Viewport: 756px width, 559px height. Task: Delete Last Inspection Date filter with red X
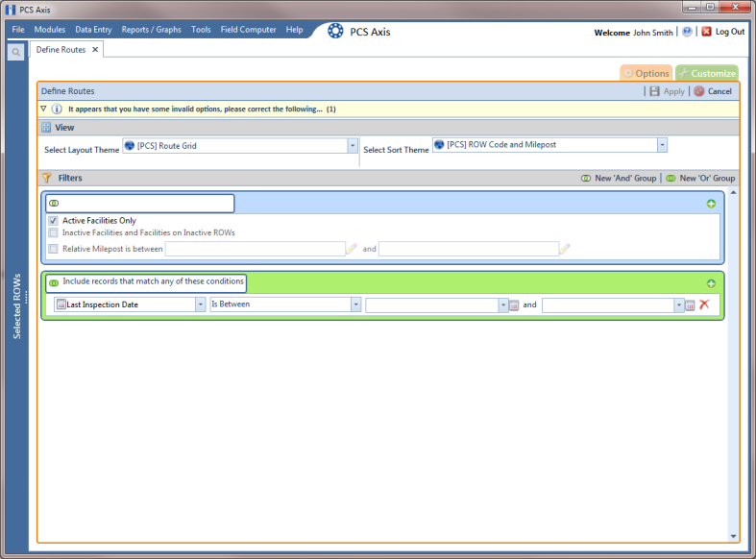point(704,304)
